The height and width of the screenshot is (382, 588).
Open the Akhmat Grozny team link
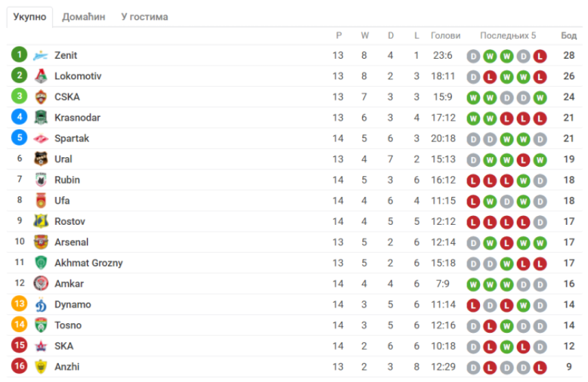[88, 263]
